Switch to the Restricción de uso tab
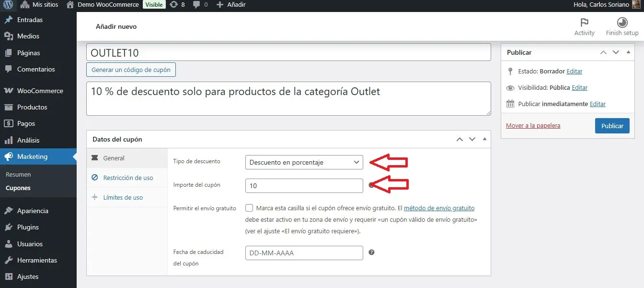This screenshot has height=288, width=644. pyautogui.click(x=128, y=178)
